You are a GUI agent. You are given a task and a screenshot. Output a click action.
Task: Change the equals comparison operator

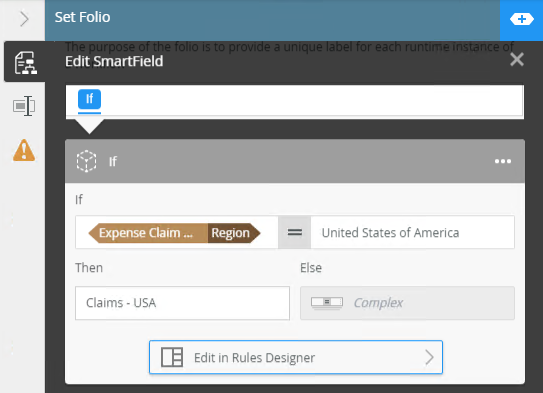tap(295, 232)
